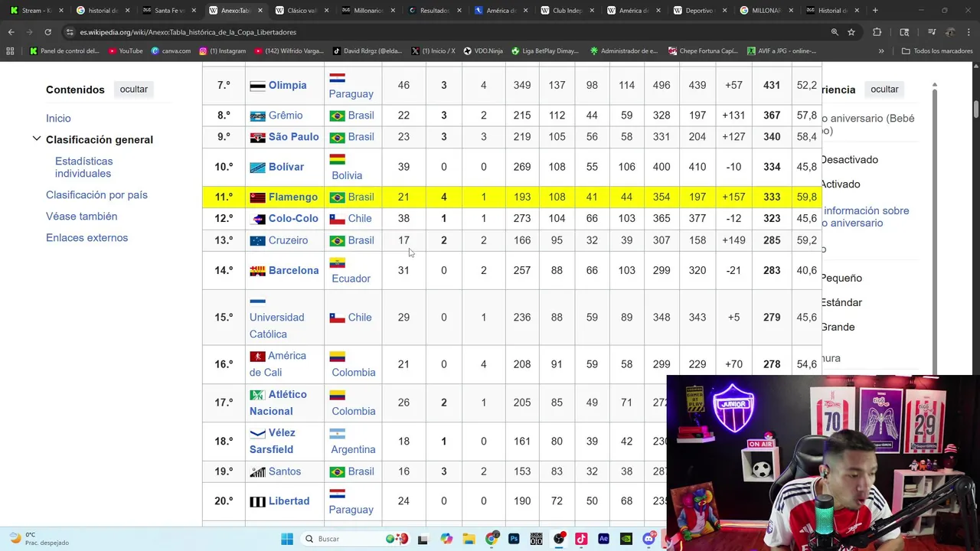
Task: Open the Atlético Nacional team link
Action: point(278,403)
